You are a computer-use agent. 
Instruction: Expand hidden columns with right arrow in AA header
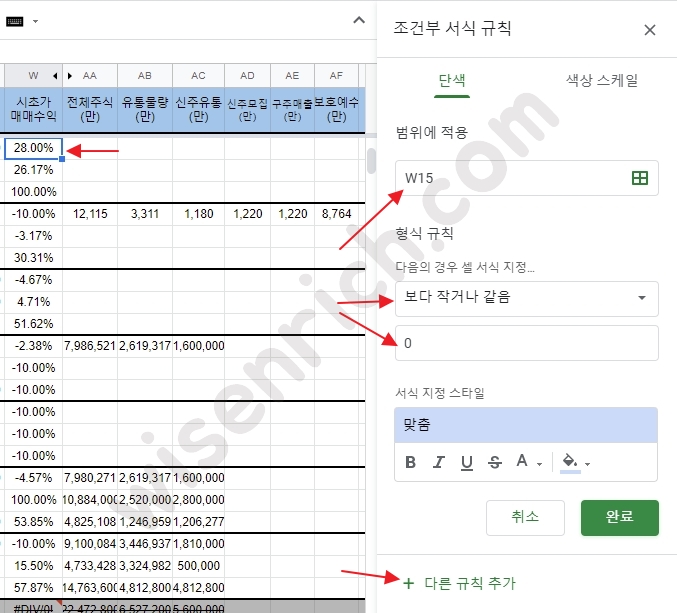pos(70,76)
